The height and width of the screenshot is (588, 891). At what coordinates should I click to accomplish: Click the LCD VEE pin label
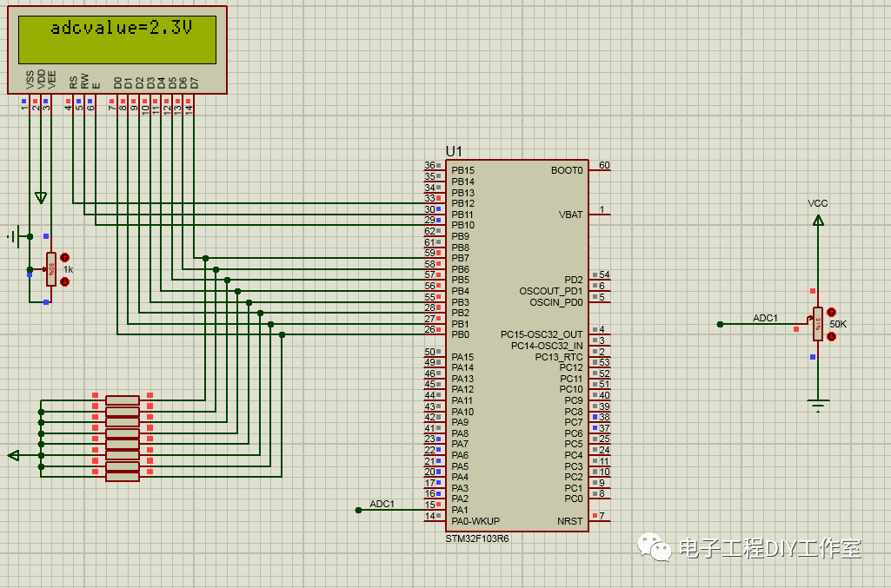[x=51, y=80]
